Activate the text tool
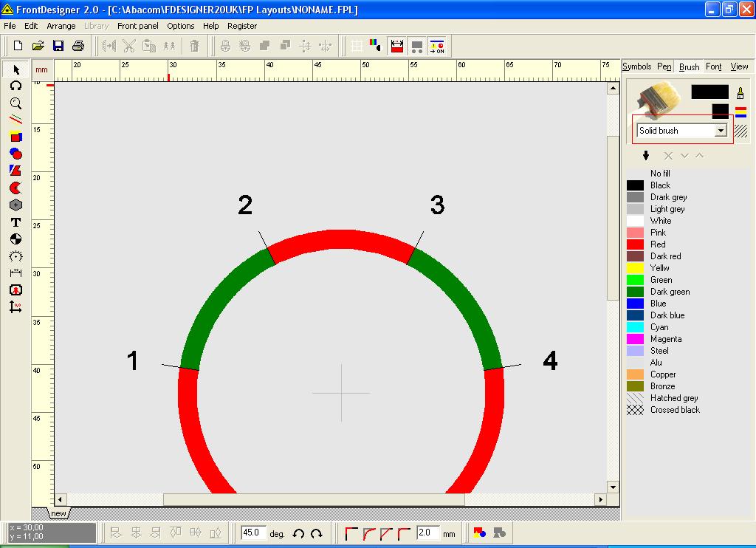The width and height of the screenshot is (756, 548). (x=16, y=222)
